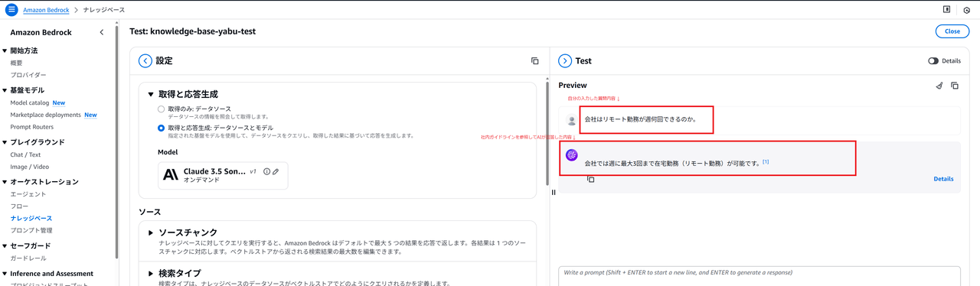This screenshot has width=980, height=286.
Task: Select 取得と応答生成: データソースとモデル radio option
Action: (x=161, y=128)
